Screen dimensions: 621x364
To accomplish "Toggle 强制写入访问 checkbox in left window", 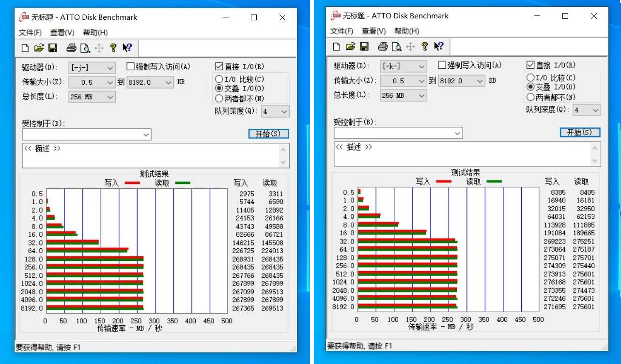I will tap(130, 66).
